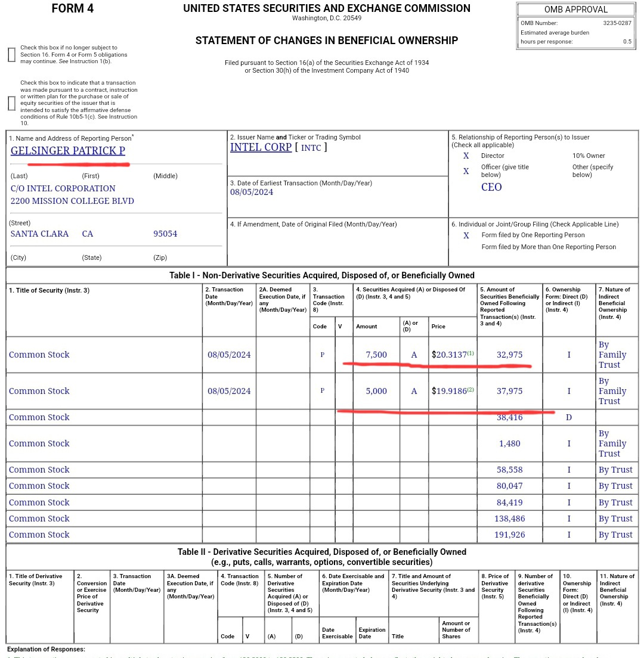This screenshot has width=644, height=658.
Task: Open the GELSINGER PATRICK P reporting person link
Action: pos(68,151)
